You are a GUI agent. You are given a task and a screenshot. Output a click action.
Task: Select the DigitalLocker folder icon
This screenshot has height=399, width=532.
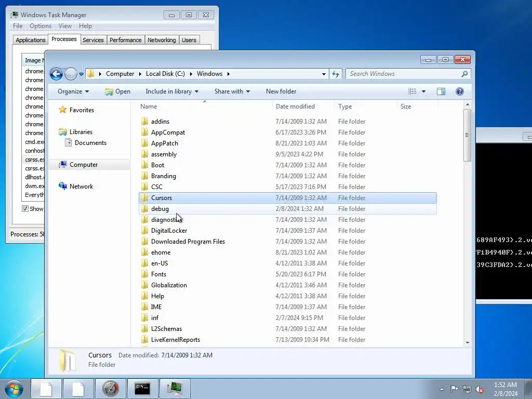[x=144, y=230]
